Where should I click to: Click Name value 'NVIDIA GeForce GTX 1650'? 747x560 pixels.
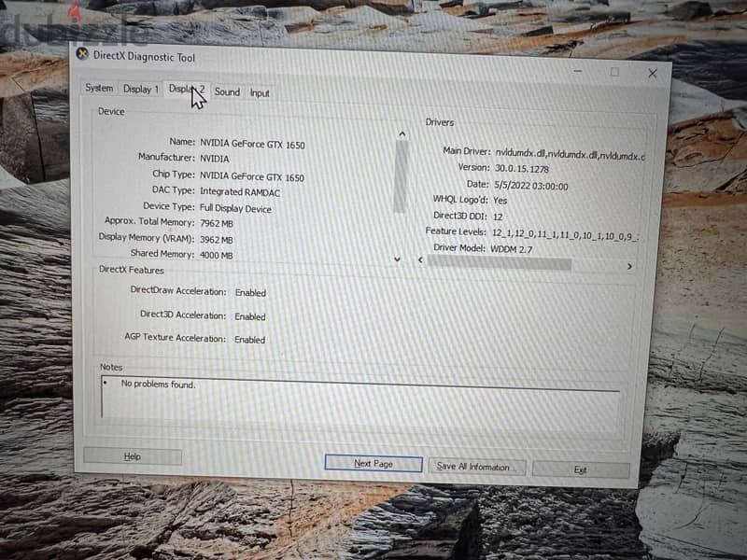pyautogui.click(x=252, y=144)
